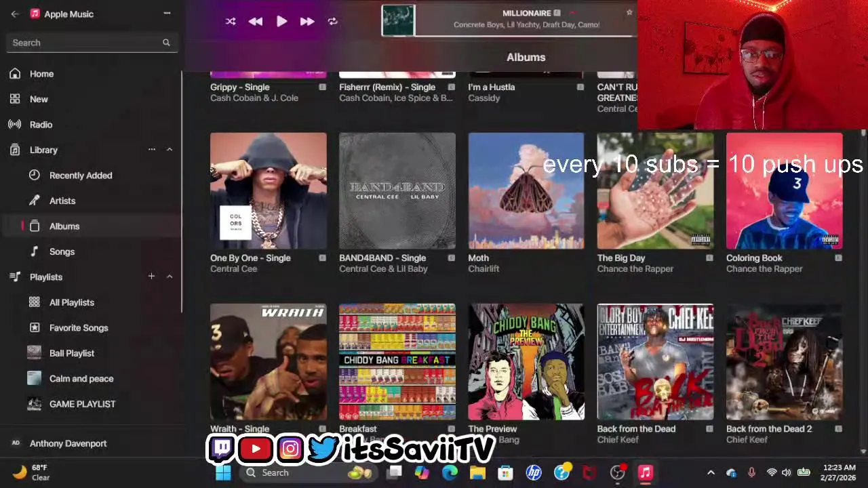Click Cash Cobain & J. Cole link
This screenshot has width=868, height=488.
(x=254, y=98)
